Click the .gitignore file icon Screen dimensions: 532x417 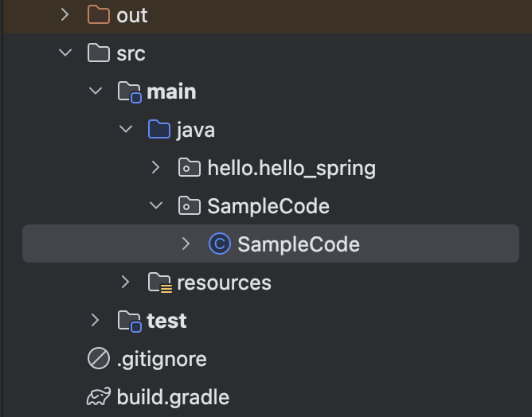pyautogui.click(x=98, y=359)
